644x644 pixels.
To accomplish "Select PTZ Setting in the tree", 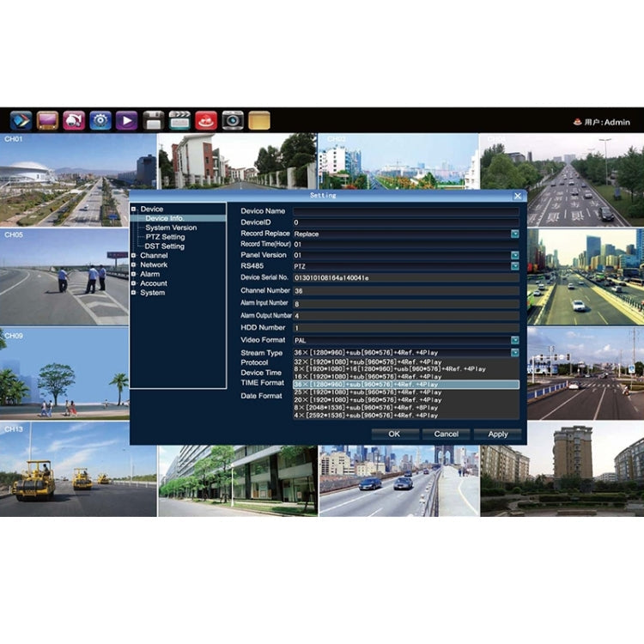I will (165, 237).
